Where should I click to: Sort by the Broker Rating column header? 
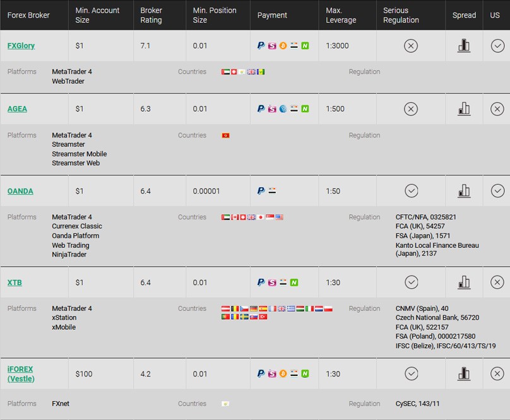(151, 15)
